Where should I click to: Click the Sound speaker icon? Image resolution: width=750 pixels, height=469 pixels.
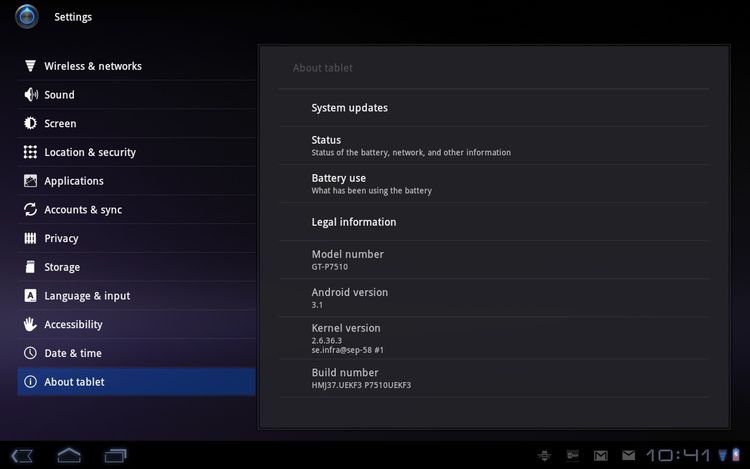click(30, 95)
